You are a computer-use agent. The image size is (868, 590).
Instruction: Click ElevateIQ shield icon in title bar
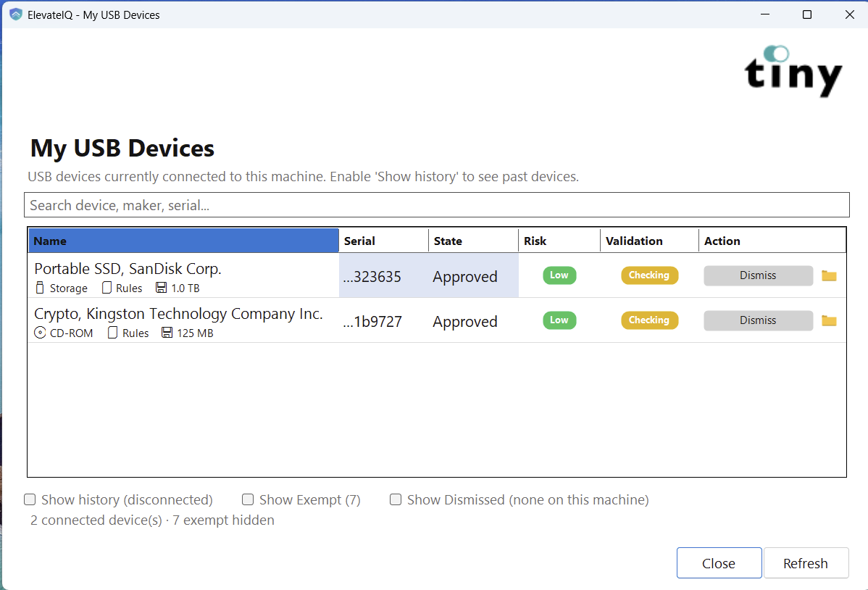pyautogui.click(x=15, y=14)
